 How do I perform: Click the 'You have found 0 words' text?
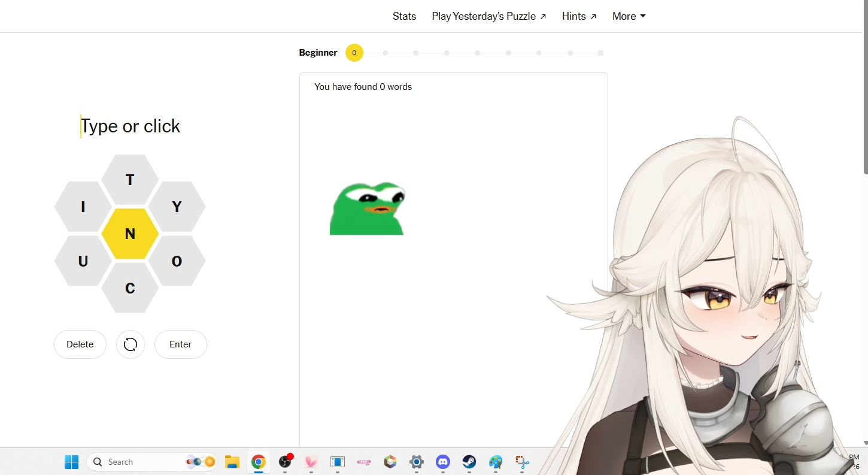[x=363, y=87]
